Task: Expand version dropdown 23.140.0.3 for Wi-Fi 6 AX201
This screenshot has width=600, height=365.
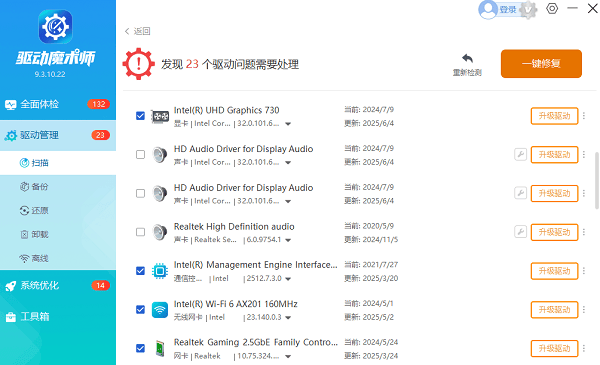Action: coord(288,318)
